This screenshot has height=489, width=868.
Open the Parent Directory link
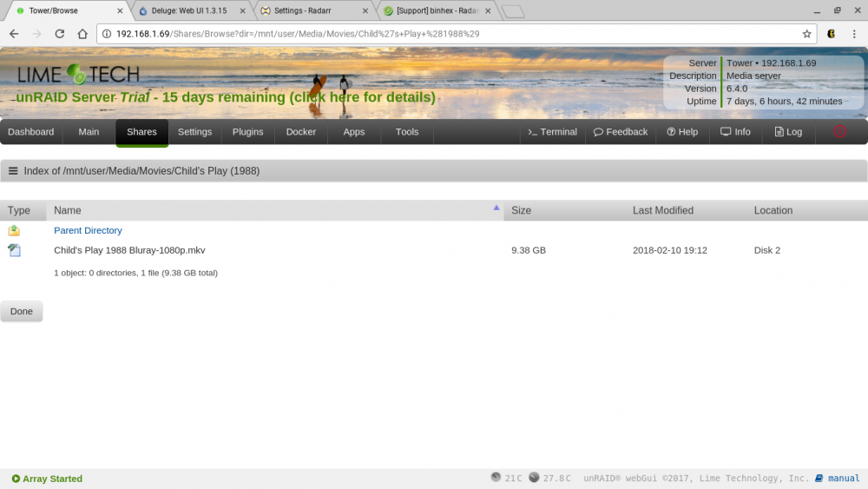[x=88, y=230]
